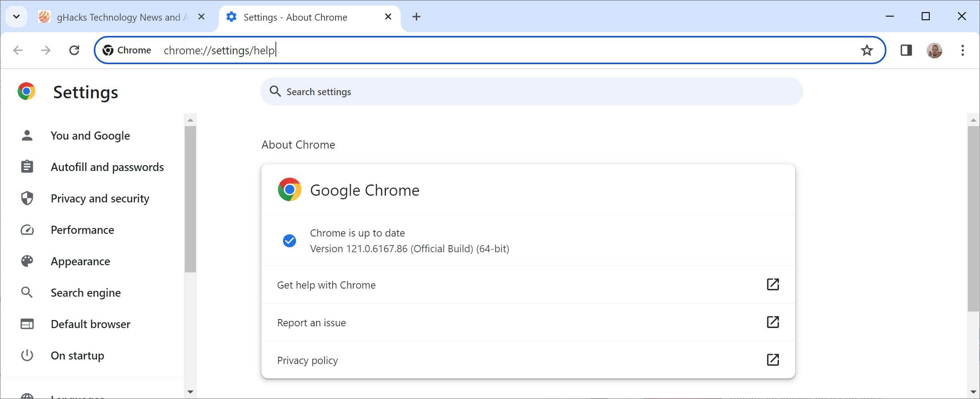Click external link icon for Privacy policy

pyautogui.click(x=773, y=360)
